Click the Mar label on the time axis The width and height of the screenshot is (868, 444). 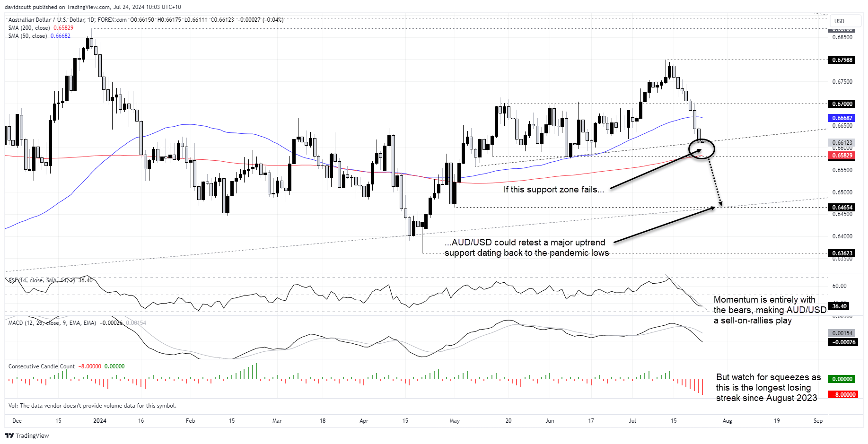point(277,421)
